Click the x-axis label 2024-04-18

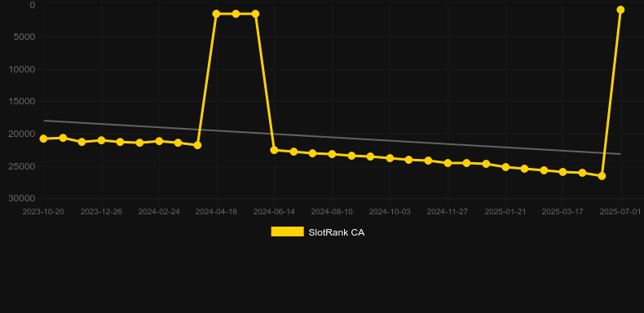click(x=216, y=212)
